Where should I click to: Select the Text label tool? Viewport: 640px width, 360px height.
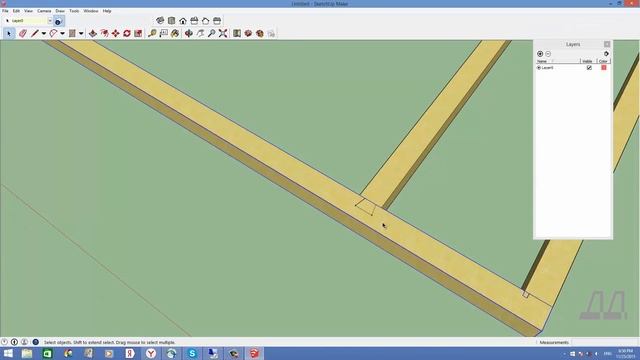point(164,33)
